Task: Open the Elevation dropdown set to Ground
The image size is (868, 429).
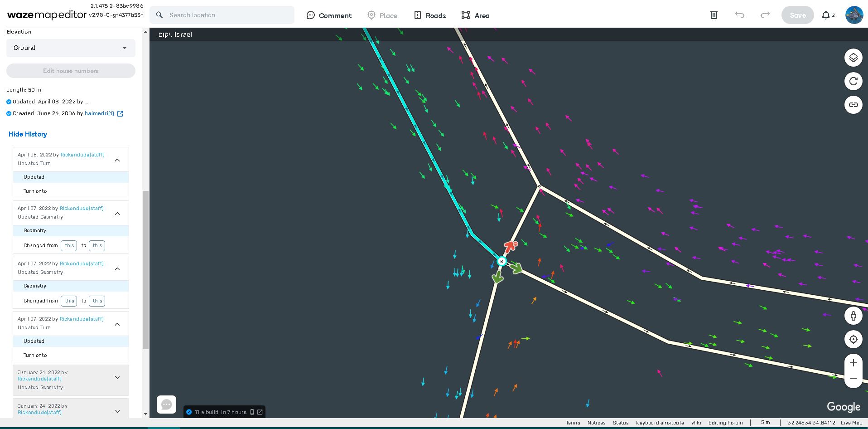Action: click(x=71, y=48)
